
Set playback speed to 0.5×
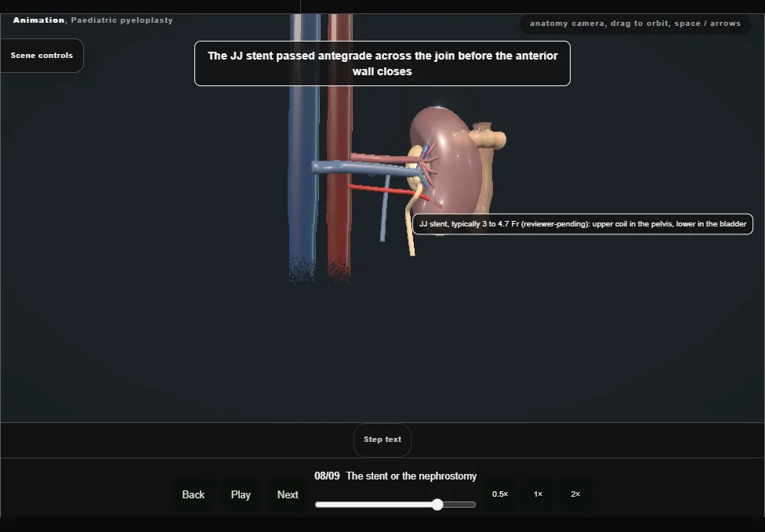500,494
